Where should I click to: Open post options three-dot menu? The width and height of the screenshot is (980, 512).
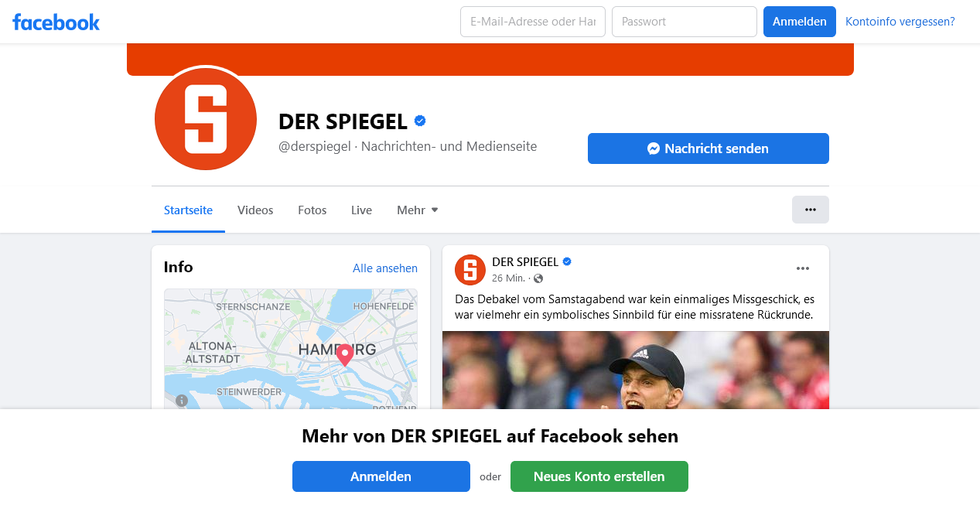tap(803, 268)
